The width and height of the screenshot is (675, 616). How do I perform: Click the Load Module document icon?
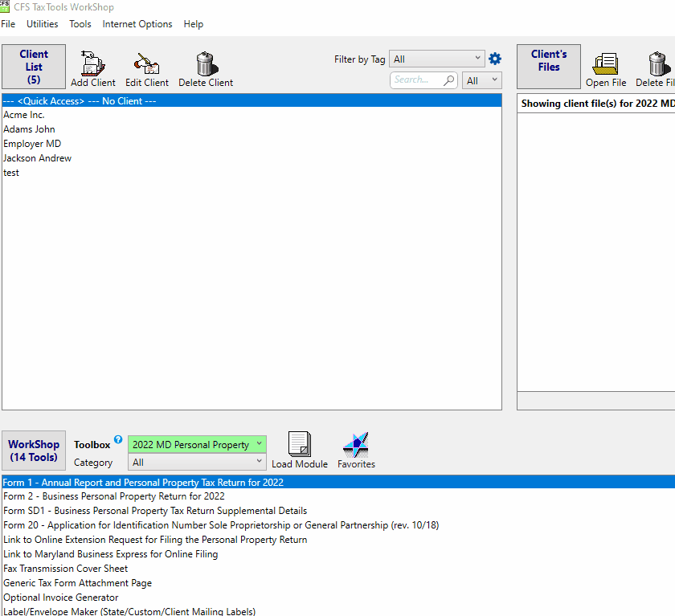(300, 444)
